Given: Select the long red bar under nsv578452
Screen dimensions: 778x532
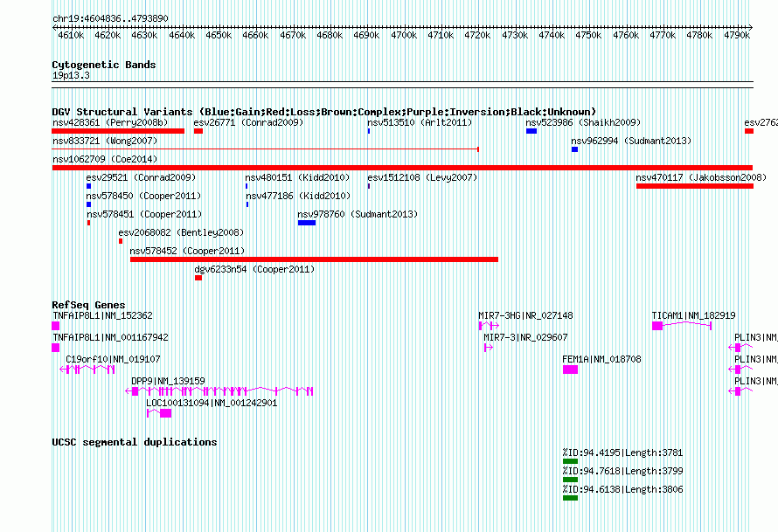Looking at the screenshot, I should point(314,259).
